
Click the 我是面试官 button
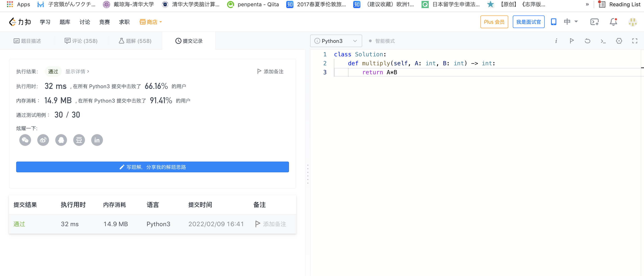coord(529,22)
